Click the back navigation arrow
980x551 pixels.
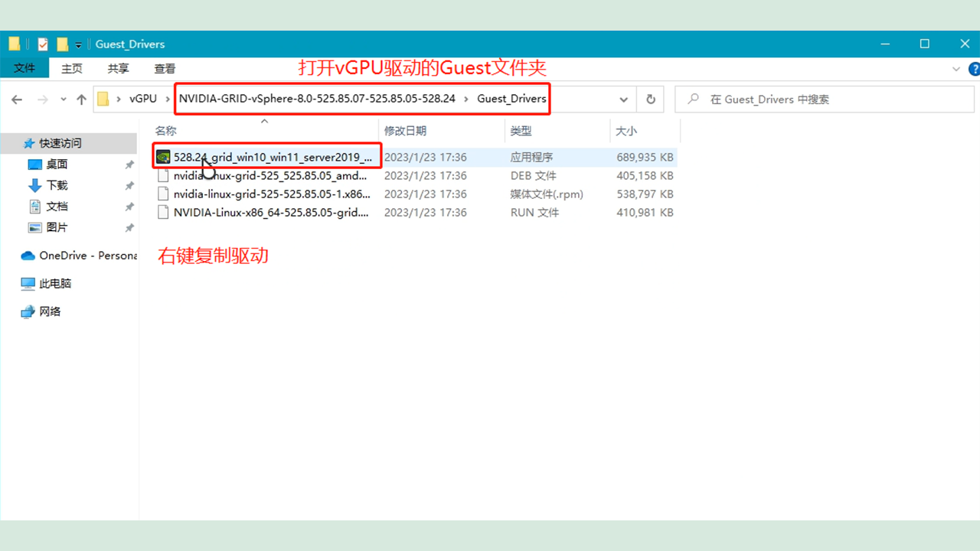coord(17,99)
